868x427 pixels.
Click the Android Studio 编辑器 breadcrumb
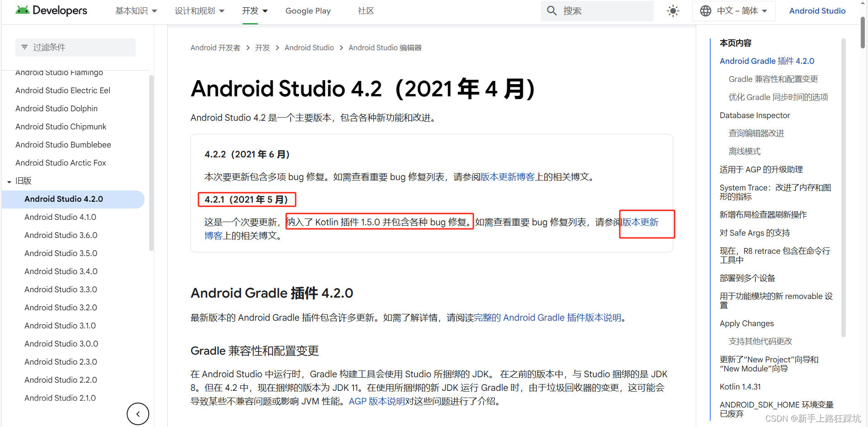click(385, 47)
